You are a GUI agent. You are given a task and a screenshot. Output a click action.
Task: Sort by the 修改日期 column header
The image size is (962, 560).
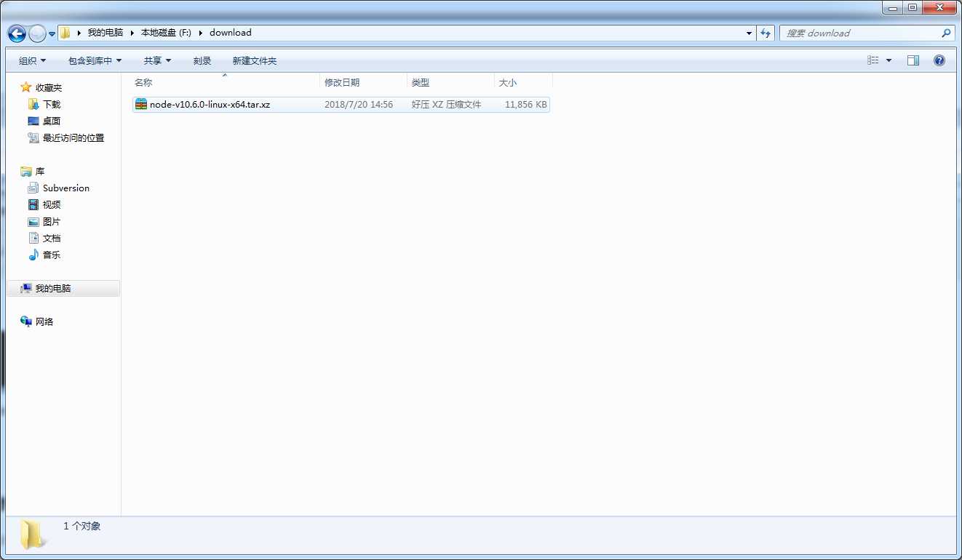click(363, 83)
